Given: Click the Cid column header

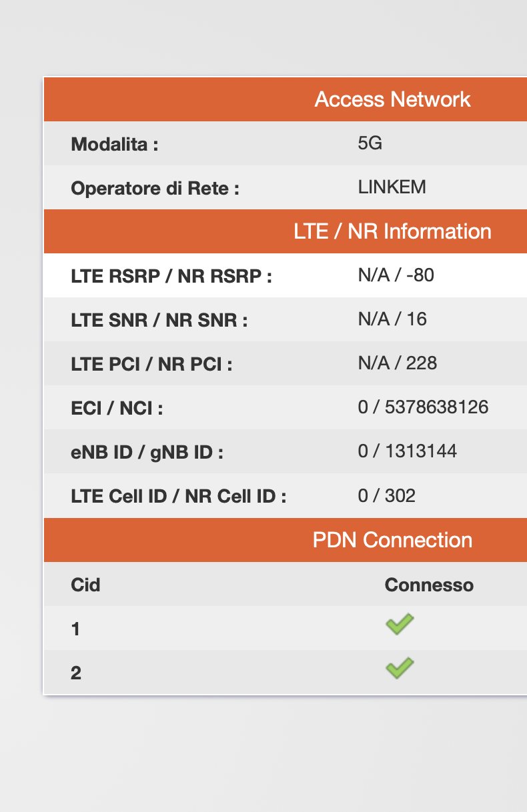Looking at the screenshot, I should coord(85,585).
